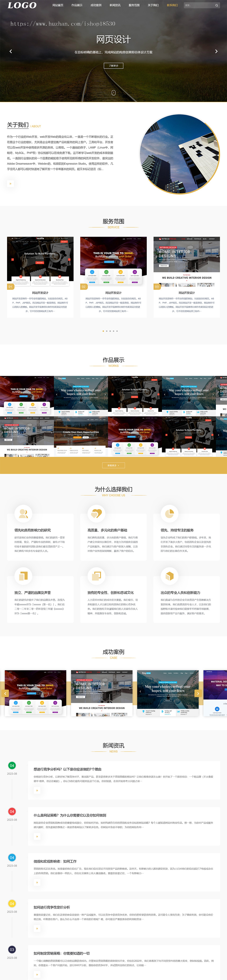This screenshot has width=227, height=980.
Task: Open bottom-left Inteco work in the gallery
Action: tap(27, 437)
